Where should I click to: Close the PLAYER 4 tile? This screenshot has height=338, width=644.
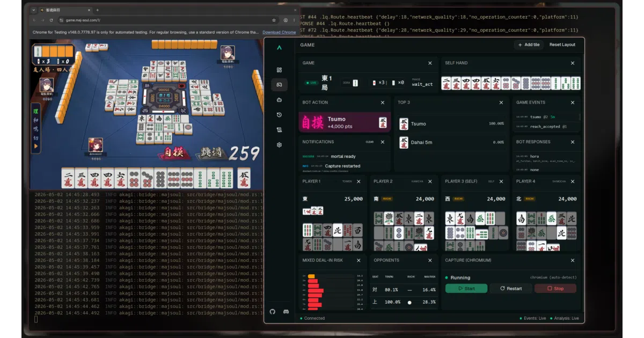pyautogui.click(x=573, y=181)
